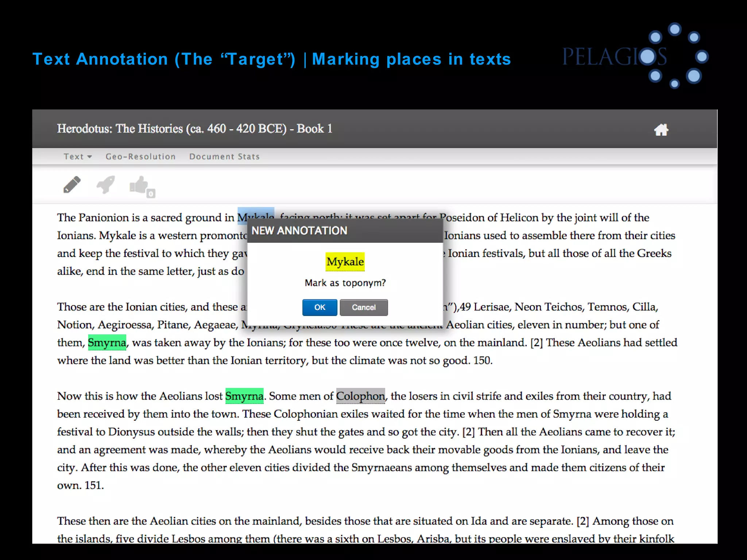This screenshot has height=560, width=747.
Task: Click the 'Mark as toponym?' prompt text
Action: [345, 283]
